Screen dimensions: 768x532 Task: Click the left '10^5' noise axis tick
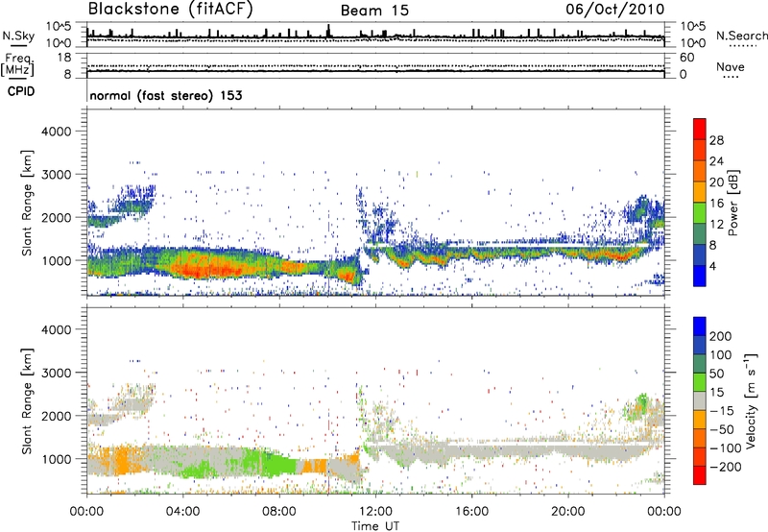59,26
